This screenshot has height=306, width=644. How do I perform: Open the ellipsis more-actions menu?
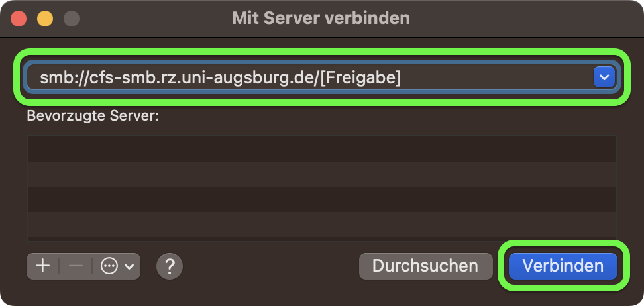pos(109,266)
